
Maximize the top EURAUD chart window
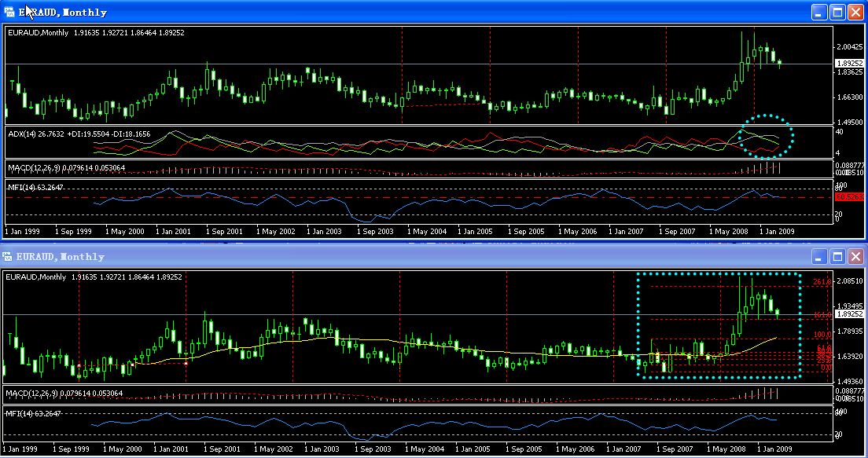tap(838, 12)
